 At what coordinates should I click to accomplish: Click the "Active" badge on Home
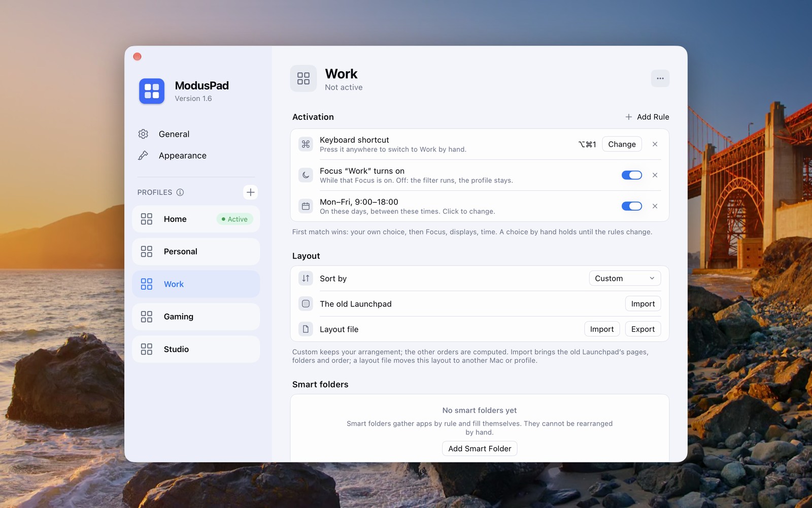234,219
